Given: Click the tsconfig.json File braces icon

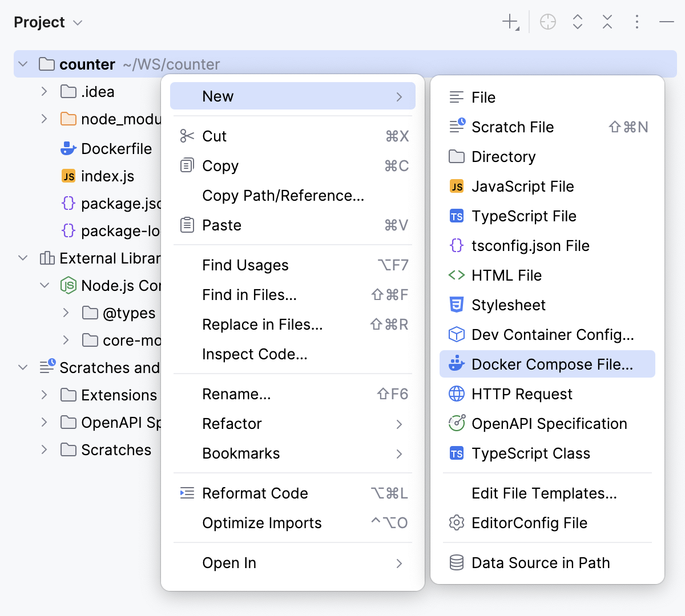Looking at the screenshot, I should click(457, 245).
